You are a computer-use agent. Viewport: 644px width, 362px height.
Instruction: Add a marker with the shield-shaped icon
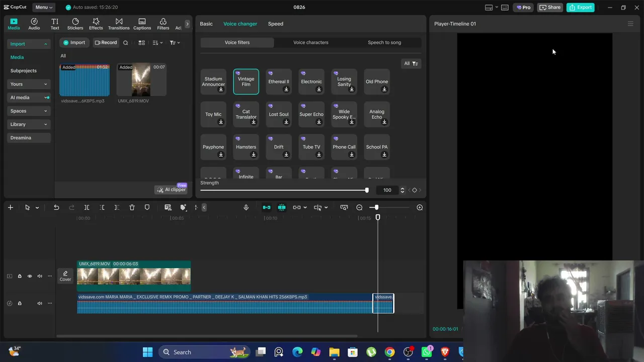(147, 207)
